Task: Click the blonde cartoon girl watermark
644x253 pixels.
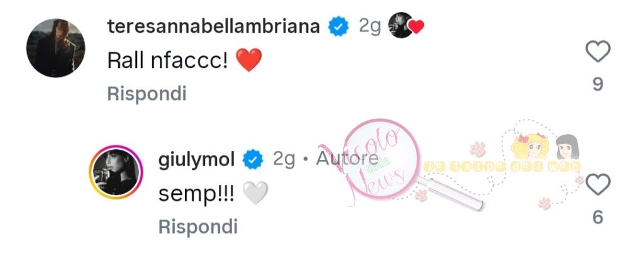Action: [530, 147]
